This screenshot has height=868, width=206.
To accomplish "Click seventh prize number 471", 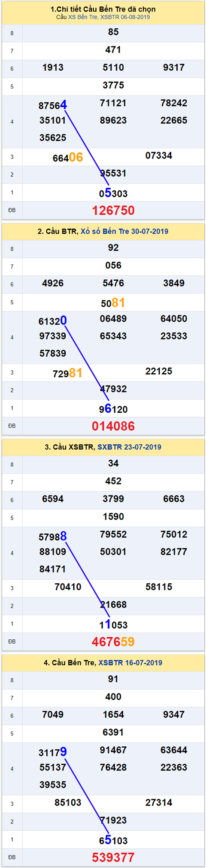I will (113, 50).
